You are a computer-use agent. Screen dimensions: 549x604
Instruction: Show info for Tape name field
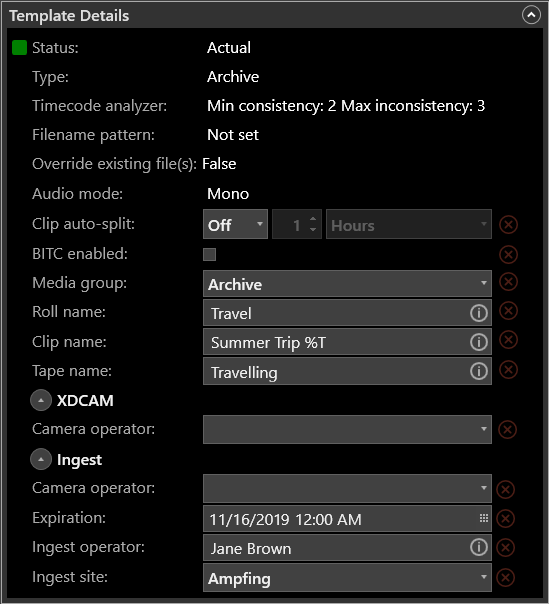[478, 371]
